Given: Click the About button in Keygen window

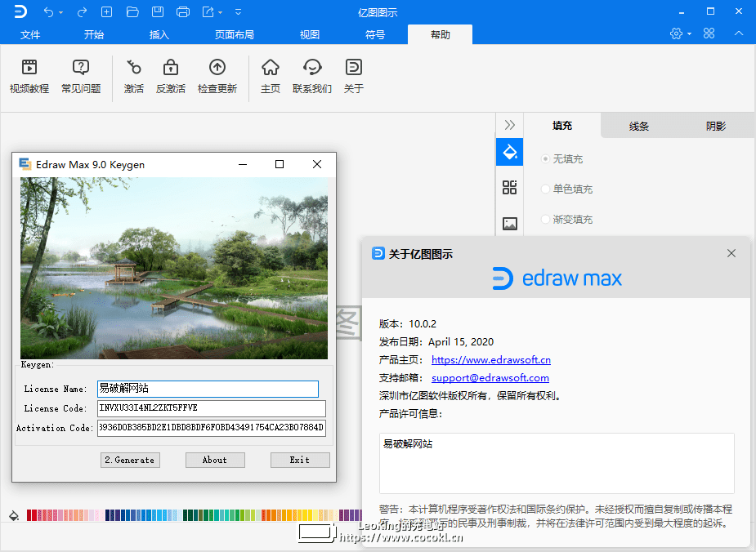Looking at the screenshot, I should pyautogui.click(x=215, y=460).
